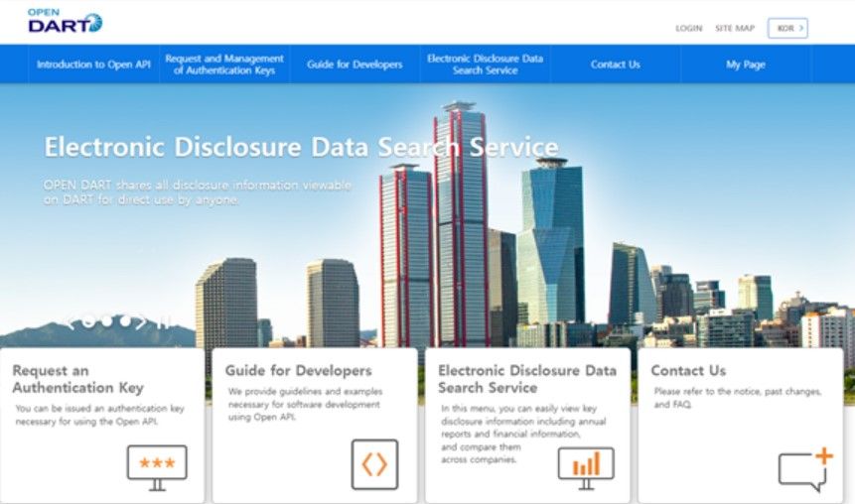The image size is (855, 504).
Task: Go to previous carousel slide arrow
Action: click(x=71, y=320)
